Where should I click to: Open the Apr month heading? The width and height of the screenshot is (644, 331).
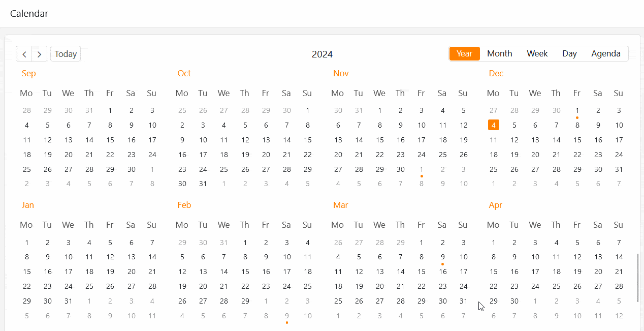pos(495,205)
